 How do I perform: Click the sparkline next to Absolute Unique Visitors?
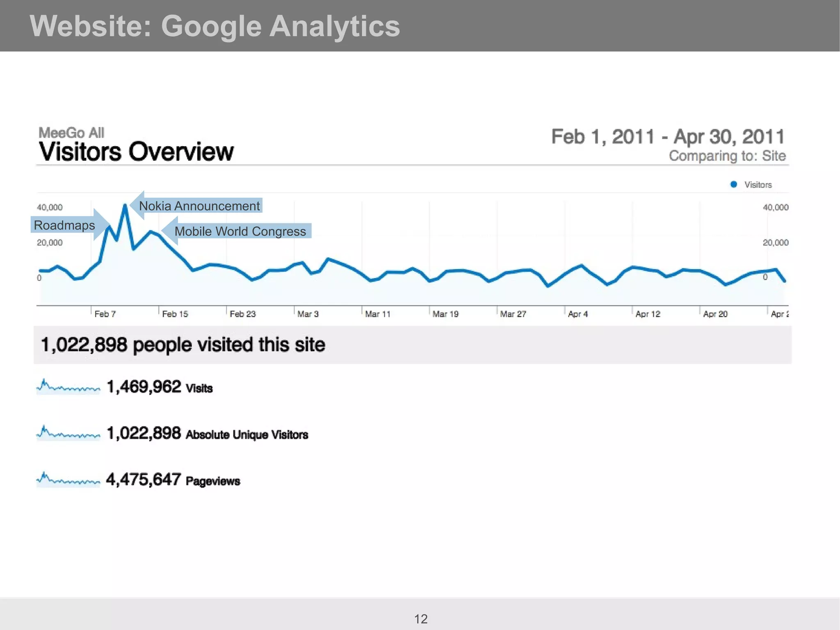[x=68, y=433]
